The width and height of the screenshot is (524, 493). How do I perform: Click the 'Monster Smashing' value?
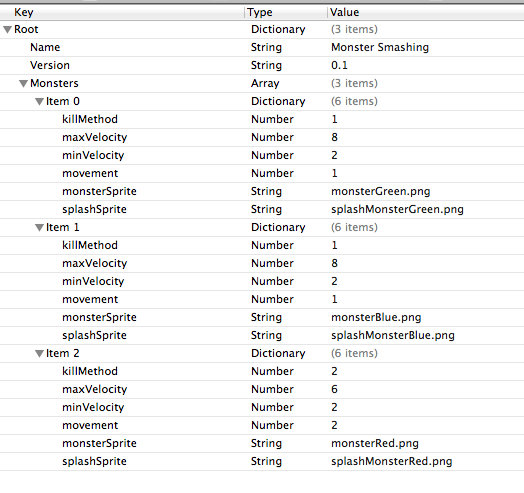click(380, 47)
